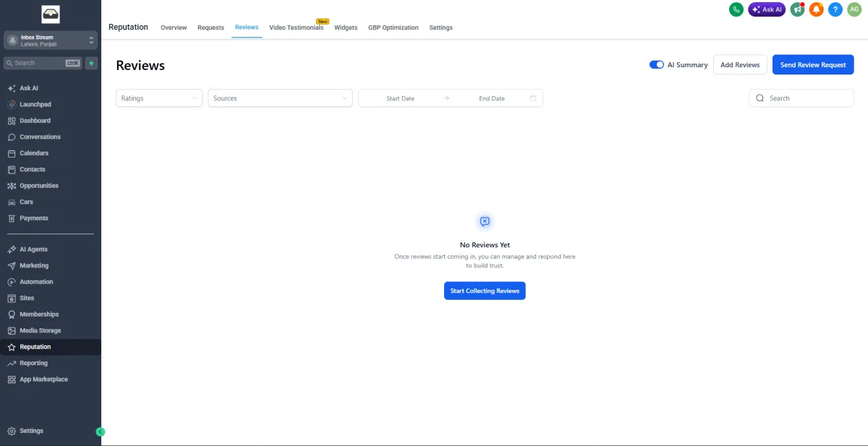Open the Sources filter dropdown
Screen dimensions: 868x446
coord(280,98)
